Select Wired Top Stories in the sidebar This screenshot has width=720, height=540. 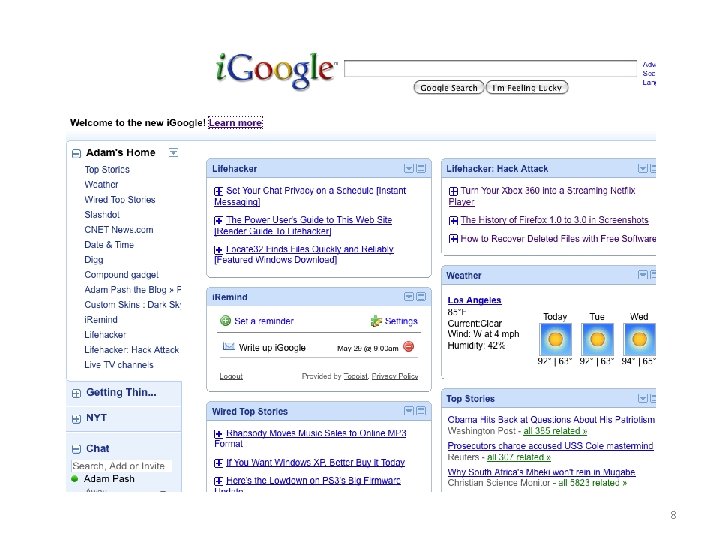click(120, 200)
